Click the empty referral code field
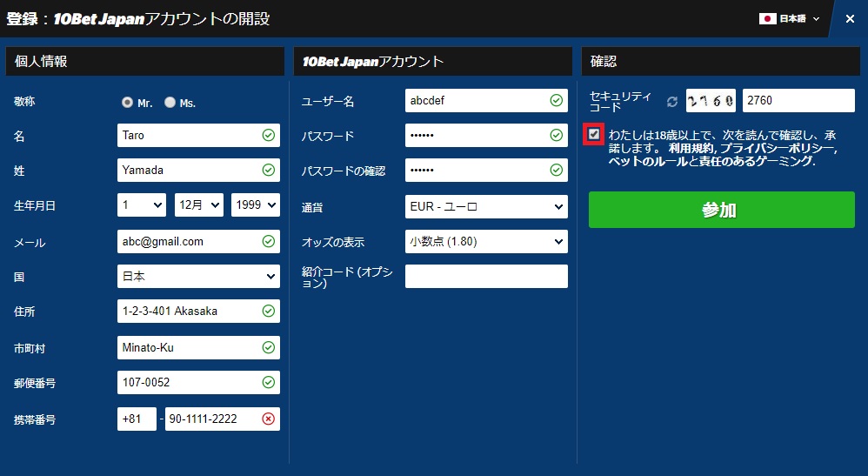The width and height of the screenshot is (868, 476). 486,276
